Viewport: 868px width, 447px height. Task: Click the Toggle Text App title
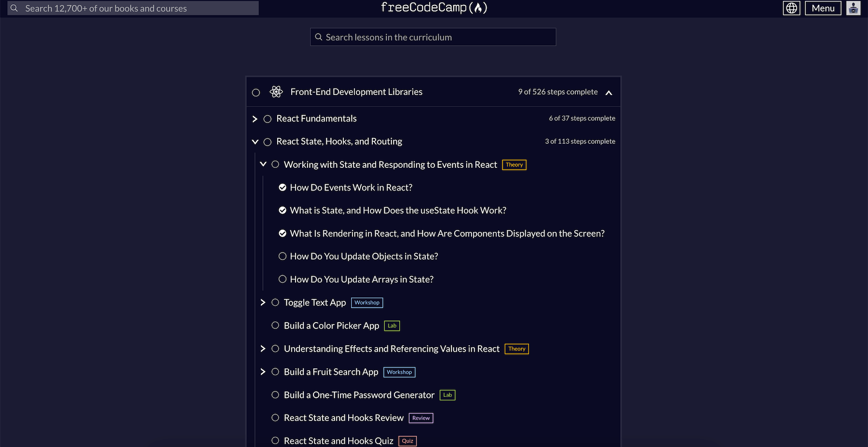point(315,302)
